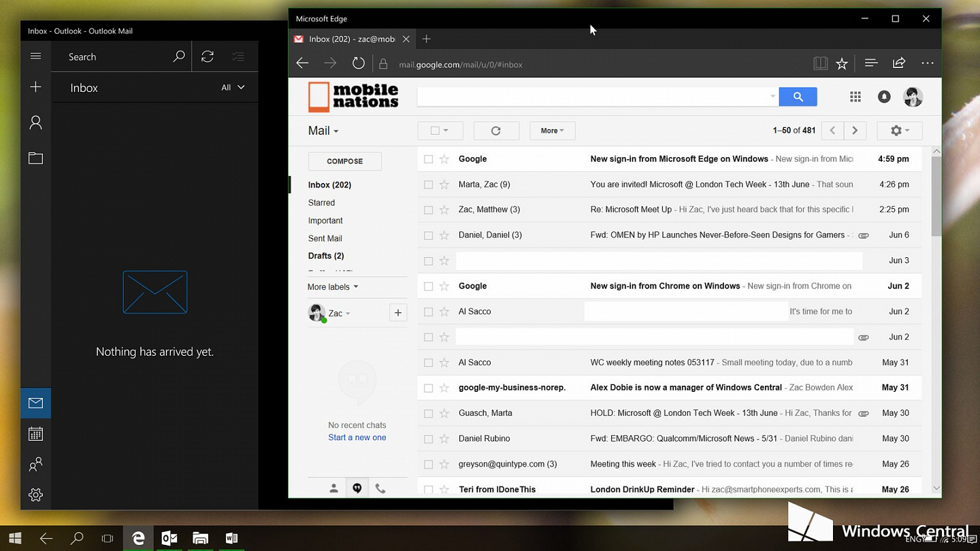Open the Select checkbox dropdown in Gmail
The width and height of the screenshot is (980, 551).
click(x=440, y=131)
